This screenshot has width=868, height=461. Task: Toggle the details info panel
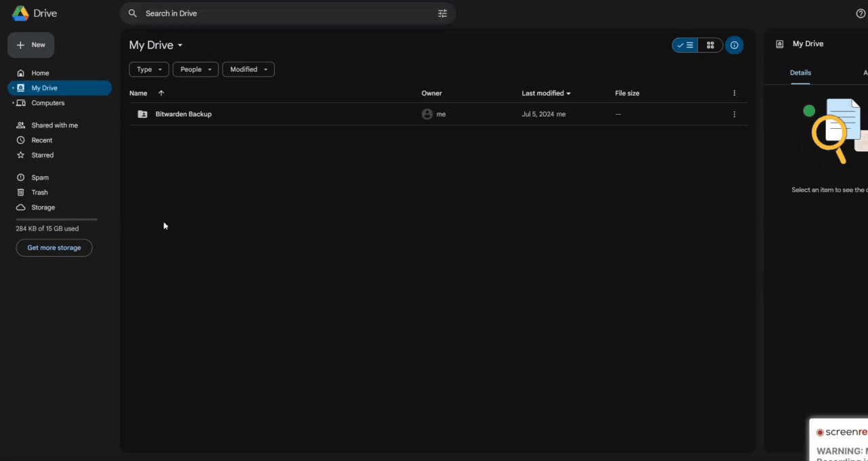point(734,45)
